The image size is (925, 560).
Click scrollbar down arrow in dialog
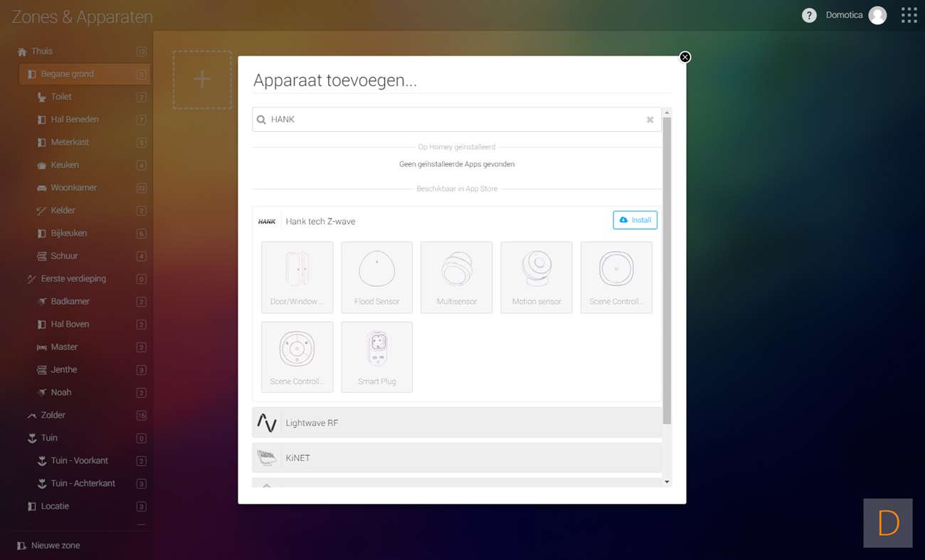click(x=667, y=482)
